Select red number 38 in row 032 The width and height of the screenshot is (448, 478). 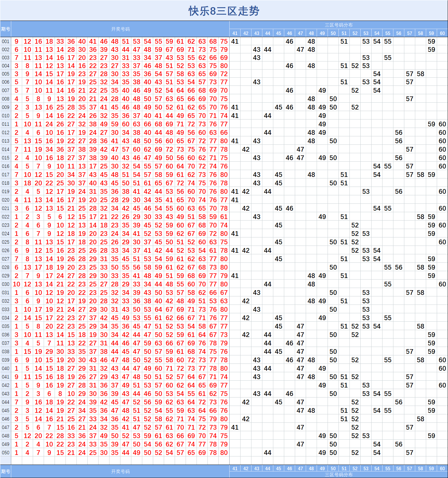[148, 301]
